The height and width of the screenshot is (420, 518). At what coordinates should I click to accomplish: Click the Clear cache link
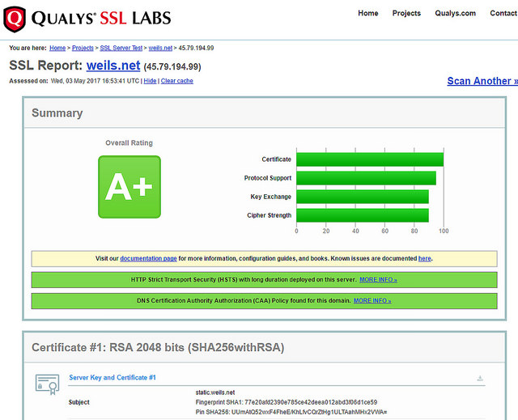point(177,81)
